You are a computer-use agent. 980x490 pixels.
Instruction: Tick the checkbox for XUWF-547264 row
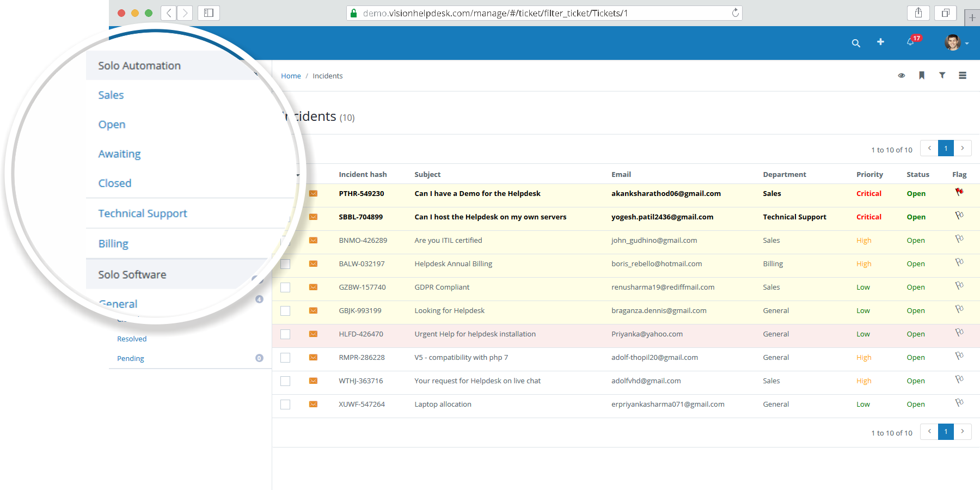point(285,405)
